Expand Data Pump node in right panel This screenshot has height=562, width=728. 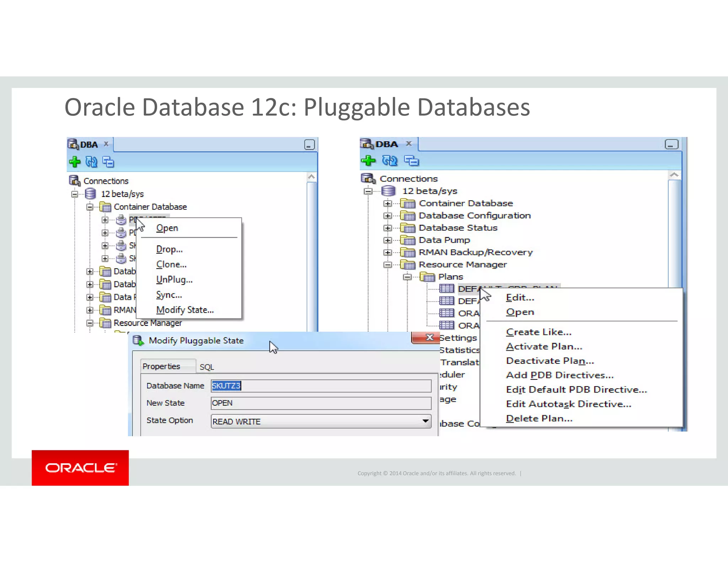coord(388,240)
